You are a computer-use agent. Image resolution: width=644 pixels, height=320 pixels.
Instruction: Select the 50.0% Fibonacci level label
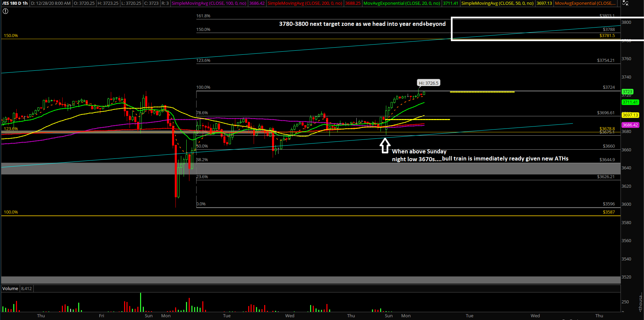point(202,146)
